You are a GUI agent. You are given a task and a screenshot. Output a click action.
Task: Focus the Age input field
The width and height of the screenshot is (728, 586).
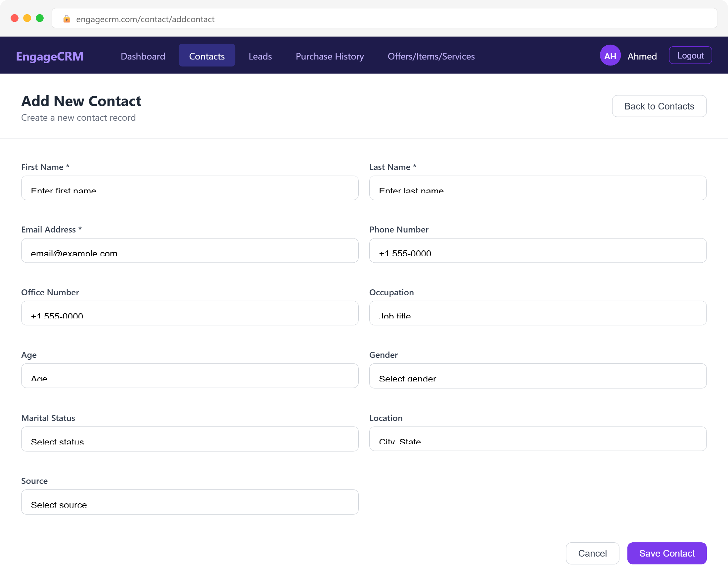pos(190,376)
